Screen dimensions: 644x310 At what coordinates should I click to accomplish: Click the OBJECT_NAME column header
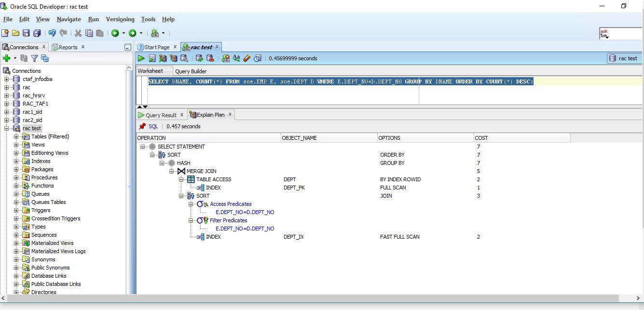[x=329, y=138]
